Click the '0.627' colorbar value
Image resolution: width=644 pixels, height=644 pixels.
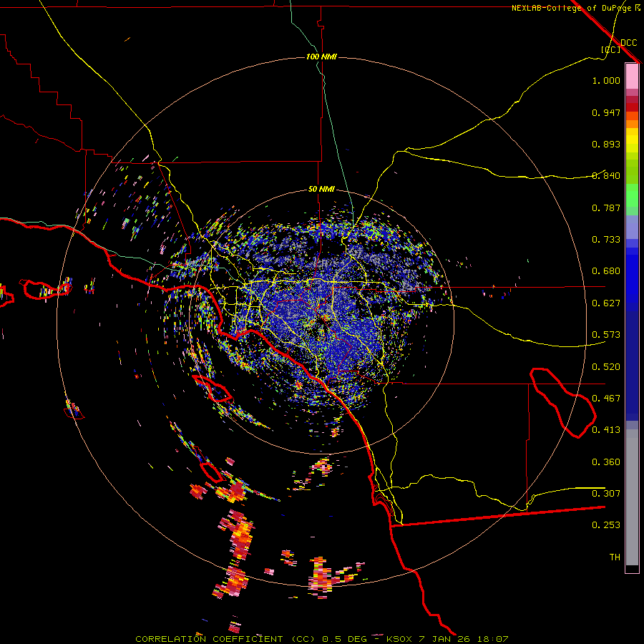coord(606,303)
